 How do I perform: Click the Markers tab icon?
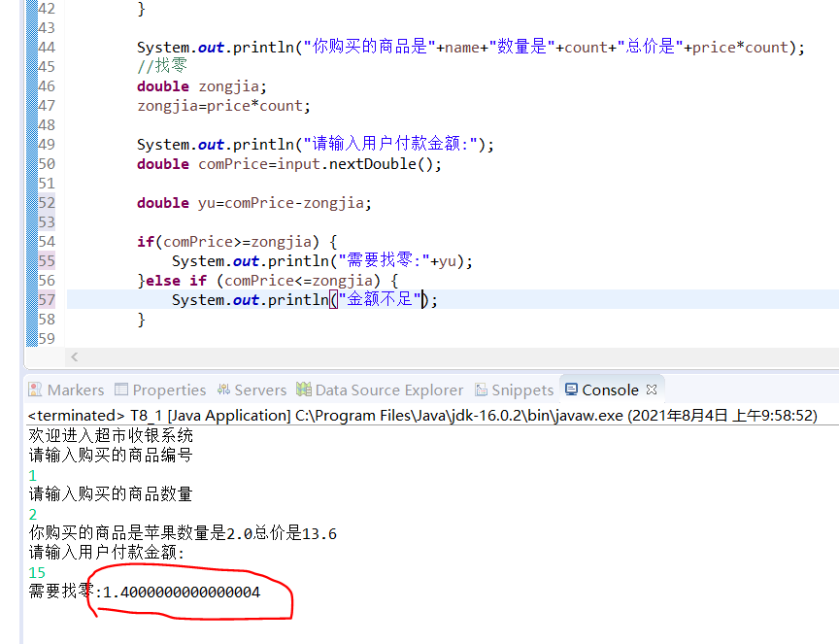(x=36, y=390)
